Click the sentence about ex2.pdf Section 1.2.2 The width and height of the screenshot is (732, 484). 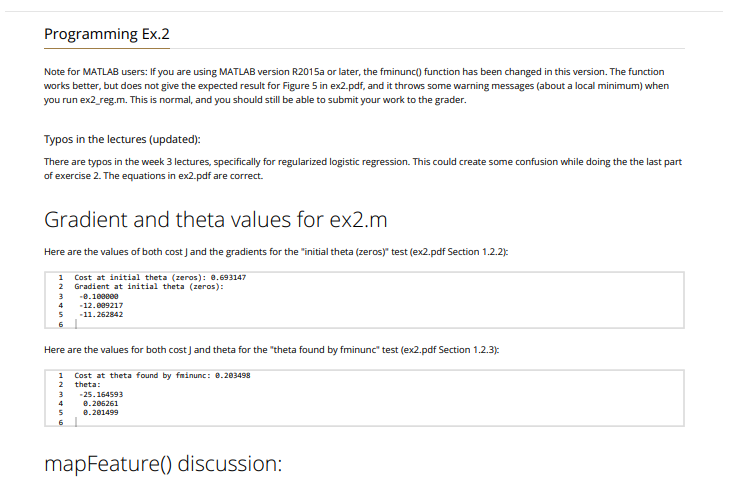point(276,252)
